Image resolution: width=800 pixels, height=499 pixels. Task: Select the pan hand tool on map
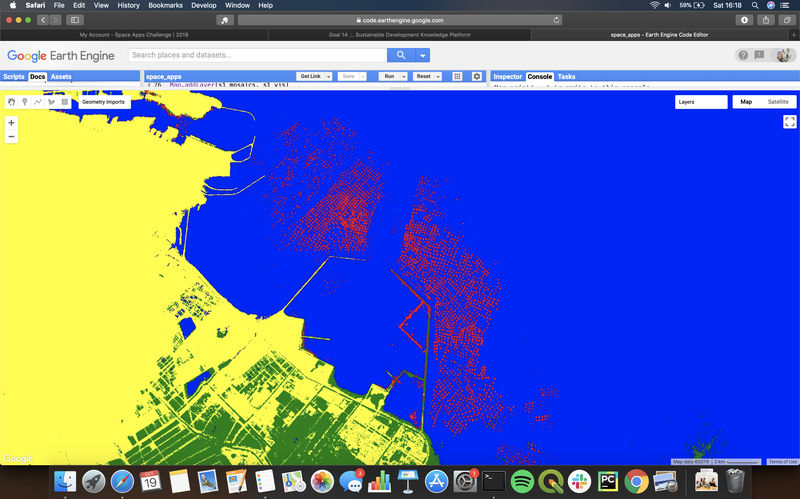(x=11, y=102)
